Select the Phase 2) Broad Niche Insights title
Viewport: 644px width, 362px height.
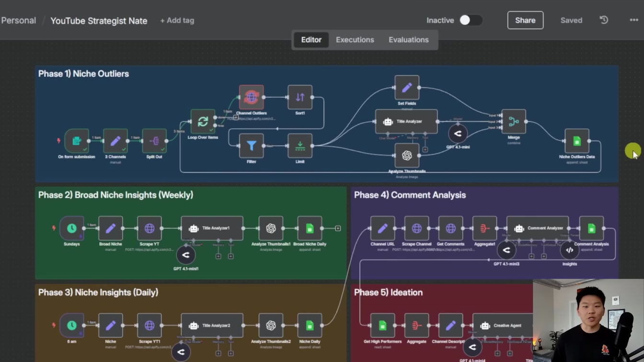[x=115, y=195]
